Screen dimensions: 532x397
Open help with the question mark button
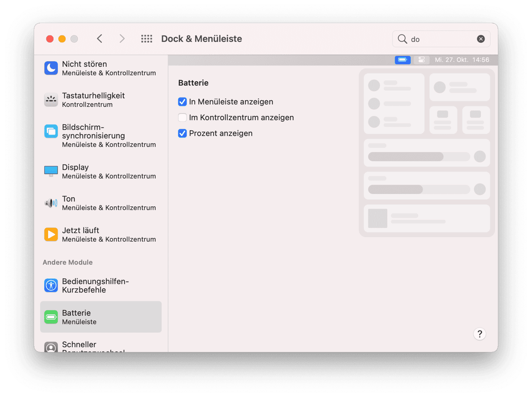(x=479, y=334)
